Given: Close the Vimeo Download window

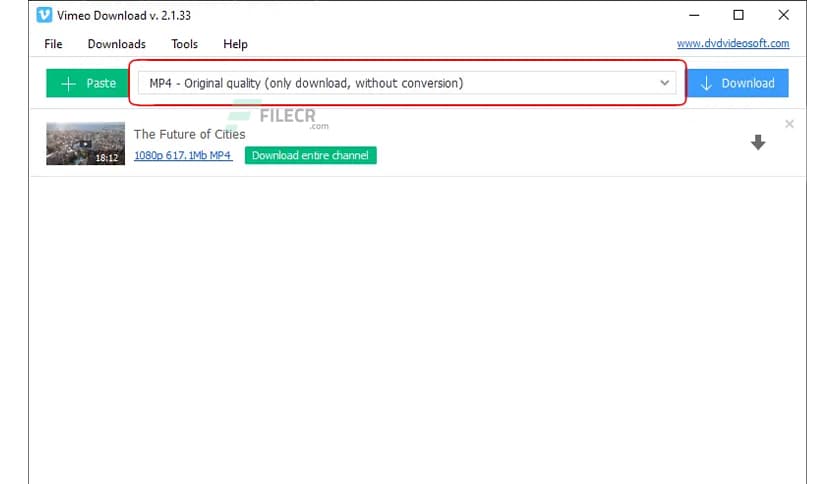Looking at the screenshot, I should (x=782, y=15).
